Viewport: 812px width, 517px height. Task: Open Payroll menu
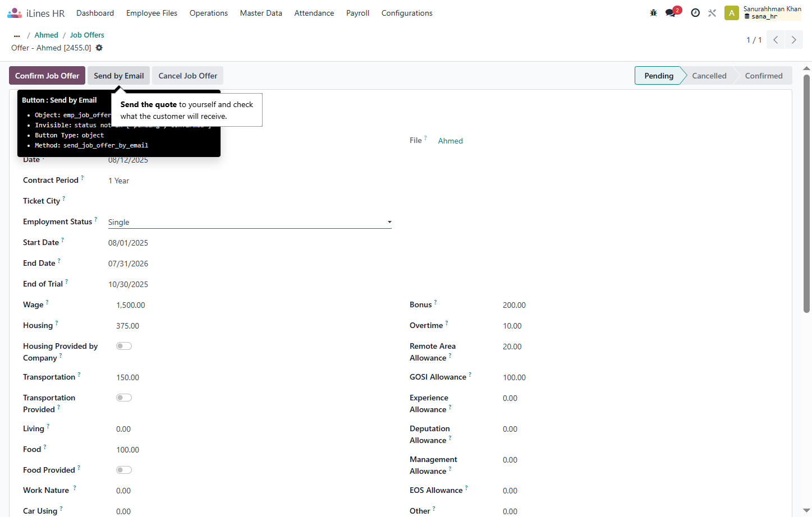click(357, 13)
